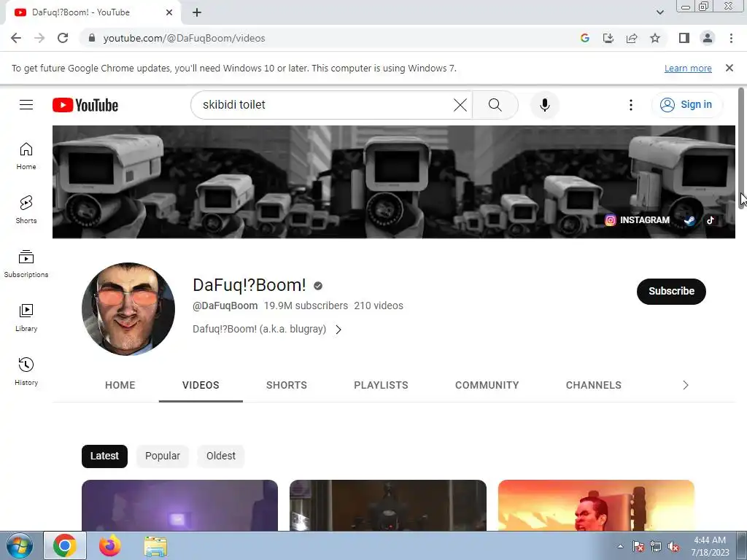Click the channel description text 'Dafuq!?Boom! (a.k.a. blugray)'
The image size is (747, 560).
(x=259, y=329)
